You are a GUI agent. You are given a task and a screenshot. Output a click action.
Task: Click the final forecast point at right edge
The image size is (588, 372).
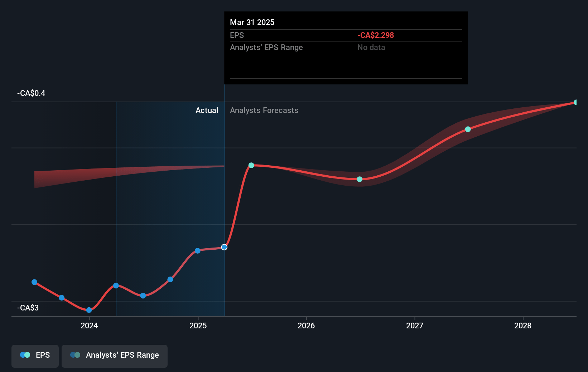575,103
